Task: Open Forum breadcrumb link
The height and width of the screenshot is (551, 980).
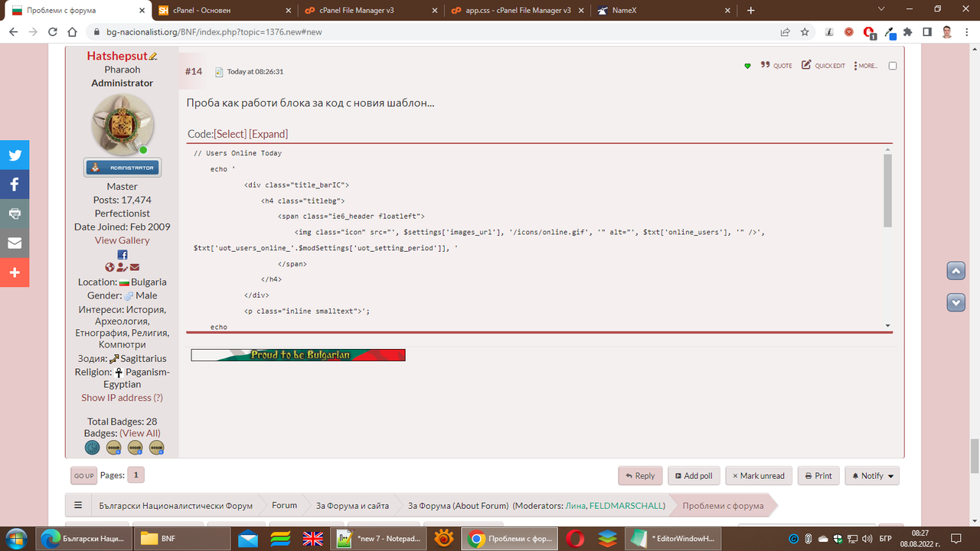Action: [284, 505]
